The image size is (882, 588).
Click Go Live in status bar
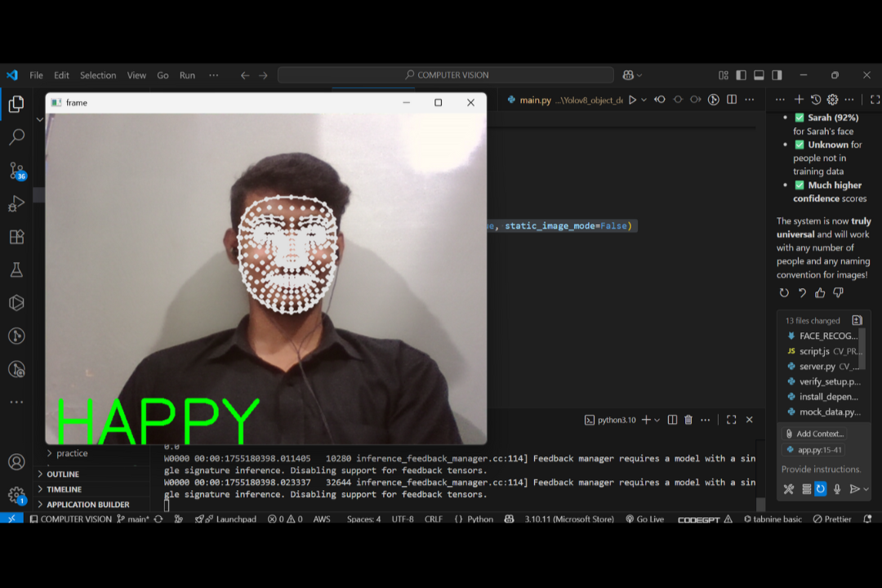coord(644,519)
